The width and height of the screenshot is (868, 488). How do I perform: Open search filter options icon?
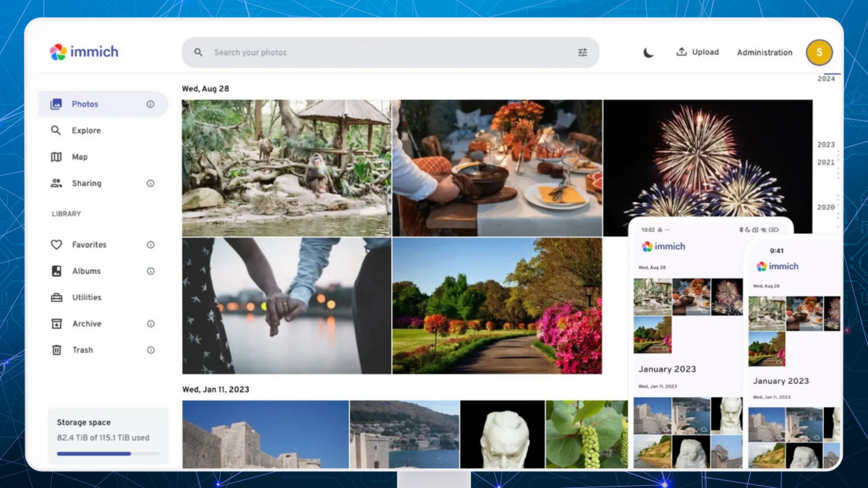582,53
